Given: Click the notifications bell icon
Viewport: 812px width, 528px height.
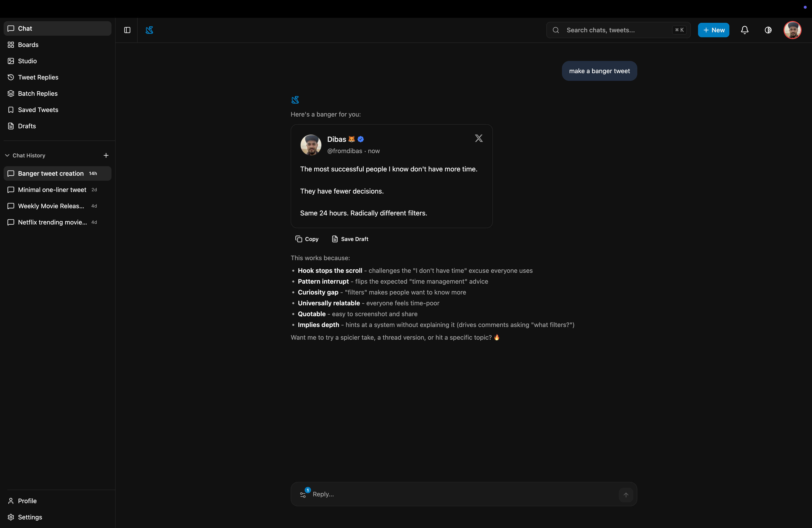Looking at the screenshot, I should coord(745,30).
